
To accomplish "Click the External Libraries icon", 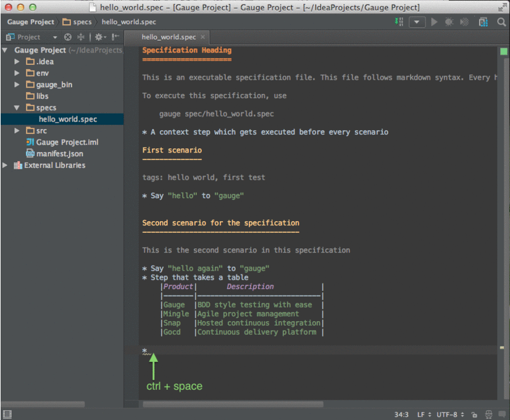I will click(18, 166).
